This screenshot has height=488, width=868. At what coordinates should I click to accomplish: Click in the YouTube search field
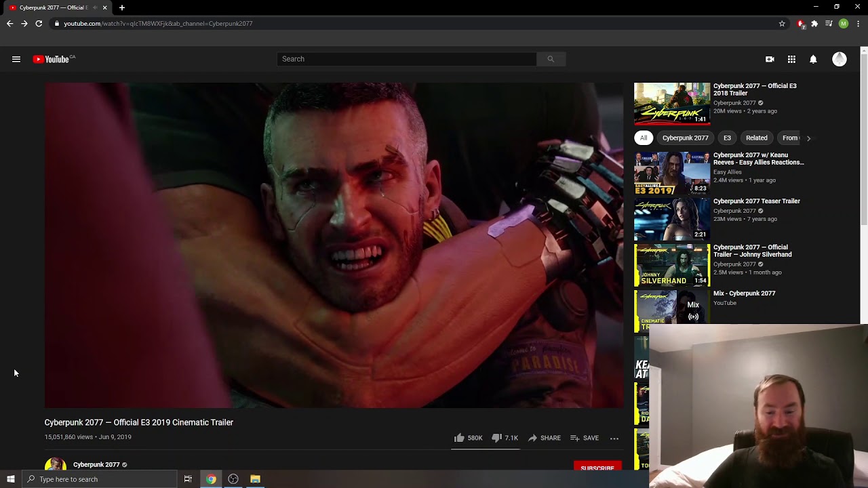[407, 59]
